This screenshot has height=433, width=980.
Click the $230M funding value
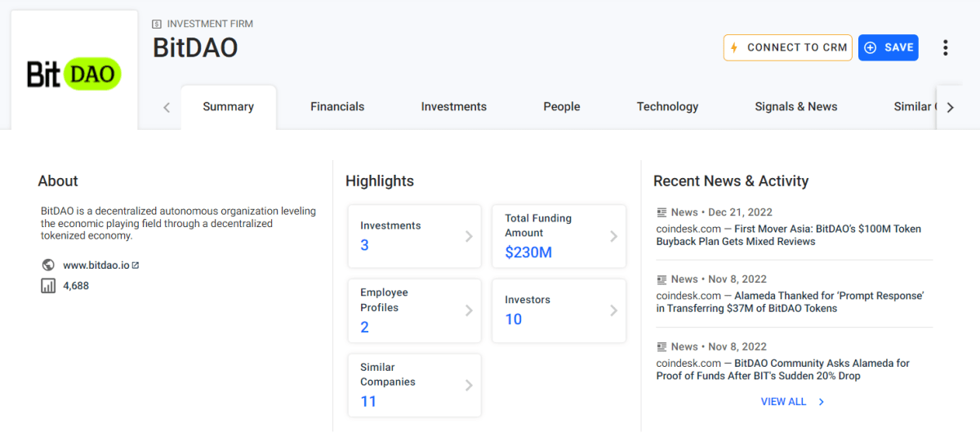[x=528, y=252]
